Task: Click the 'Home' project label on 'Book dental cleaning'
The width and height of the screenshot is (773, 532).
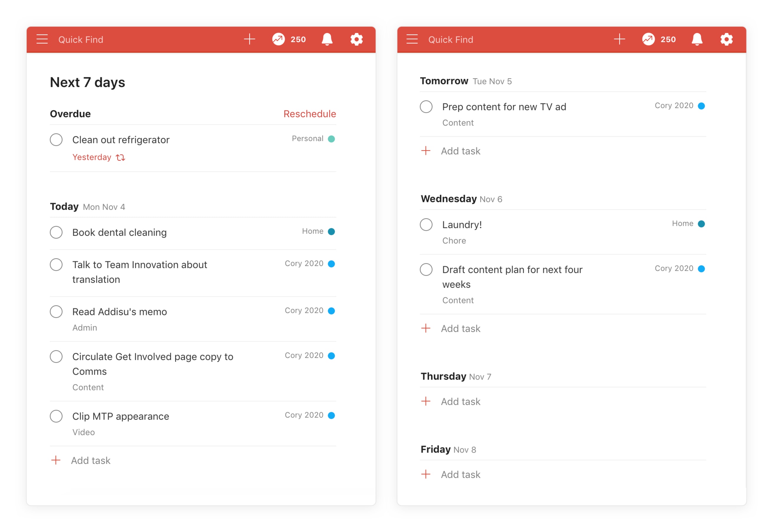Action: (x=313, y=231)
